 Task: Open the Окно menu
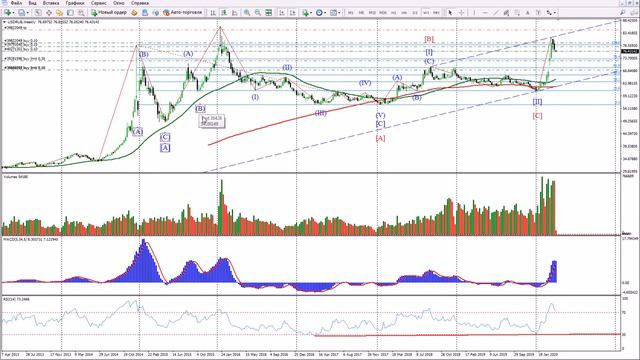coord(119,3)
